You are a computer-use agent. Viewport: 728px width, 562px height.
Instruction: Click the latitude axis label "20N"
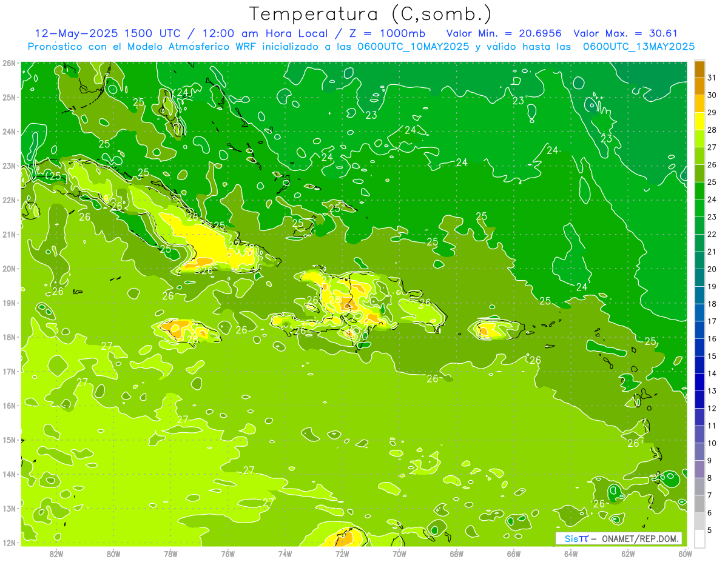pos(9,269)
